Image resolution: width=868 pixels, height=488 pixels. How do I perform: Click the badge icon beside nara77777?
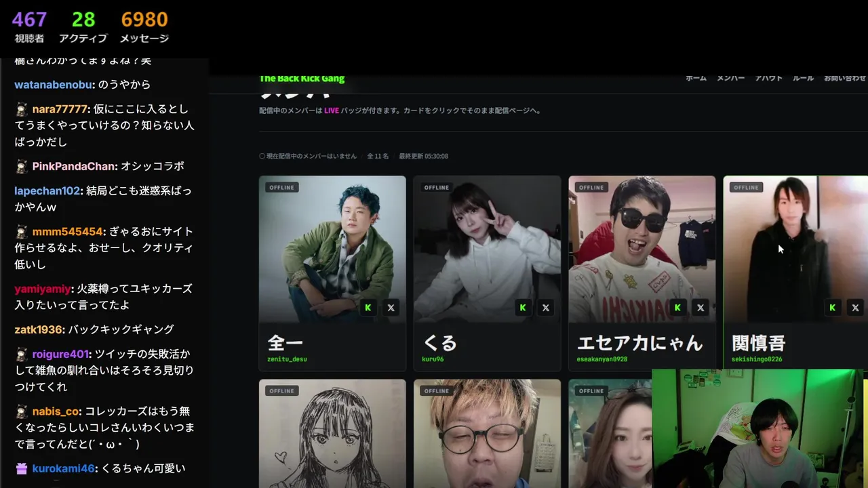22,109
